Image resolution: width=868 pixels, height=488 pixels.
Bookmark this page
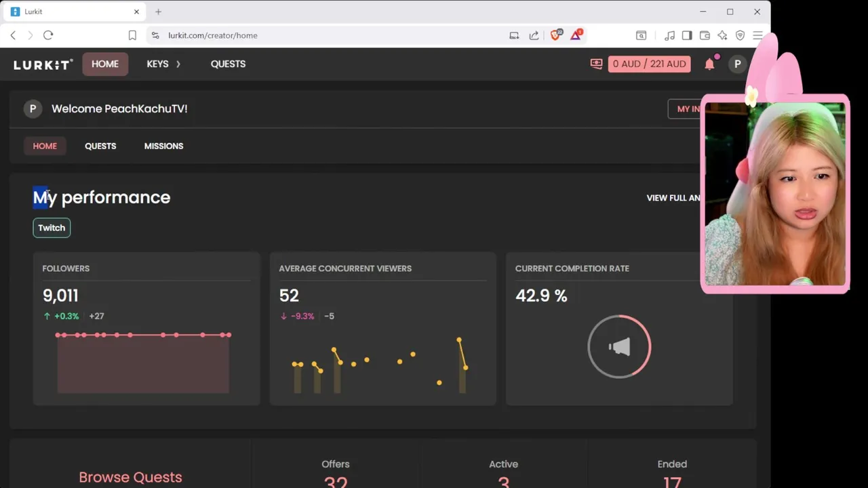pyautogui.click(x=132, y=35)
